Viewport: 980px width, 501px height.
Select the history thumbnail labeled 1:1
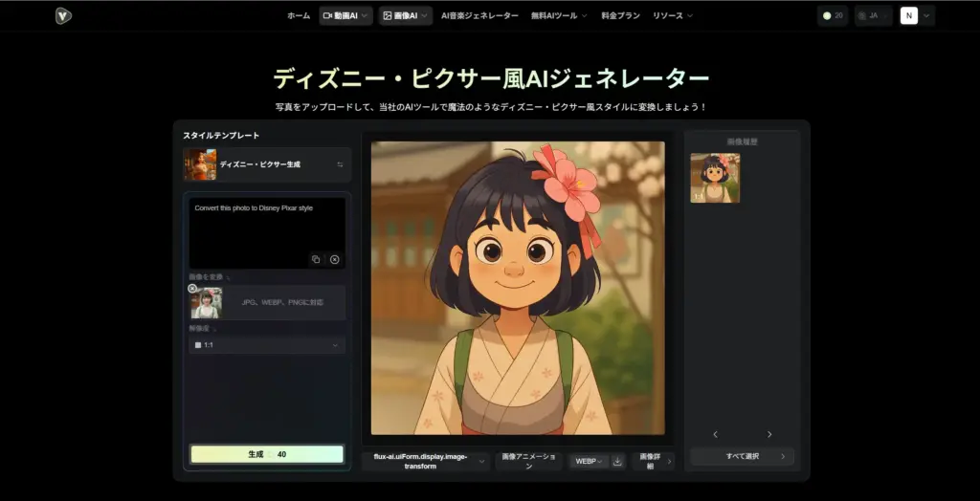pos(715,178)
